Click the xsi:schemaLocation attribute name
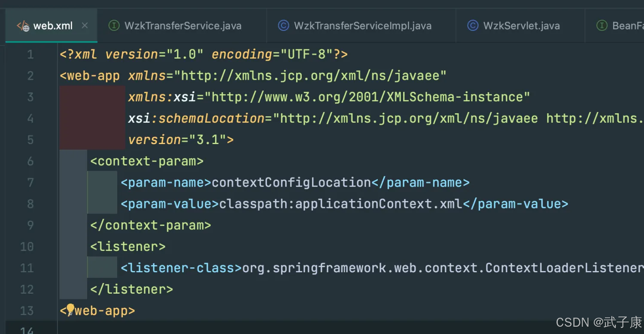Image resolution: width=644 pixels, height=334 pixels. [x=196, y=118]
